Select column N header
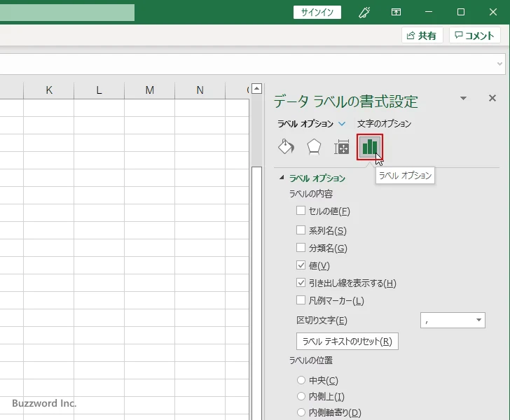Image resolution: width=510 pixels, height=420 pixels. 200,90
